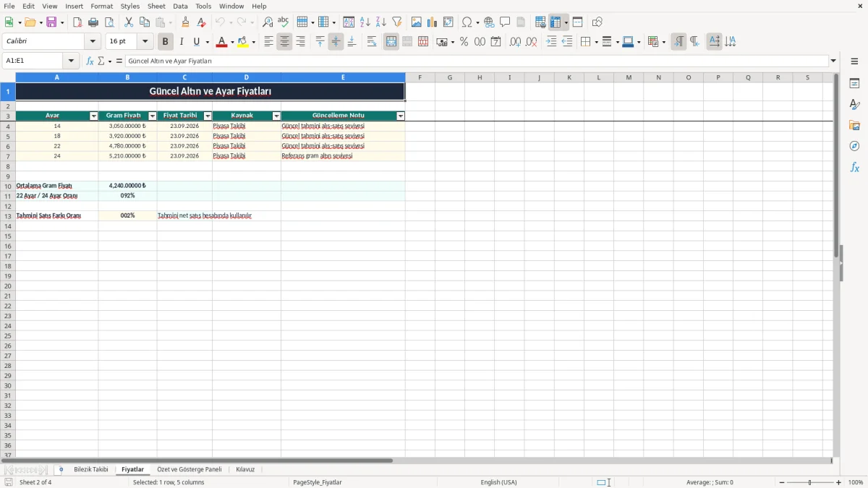Toggle Italic formatting
Image resolution: width=868 pixels, height=488 pixels.
(x=182, y=42)
